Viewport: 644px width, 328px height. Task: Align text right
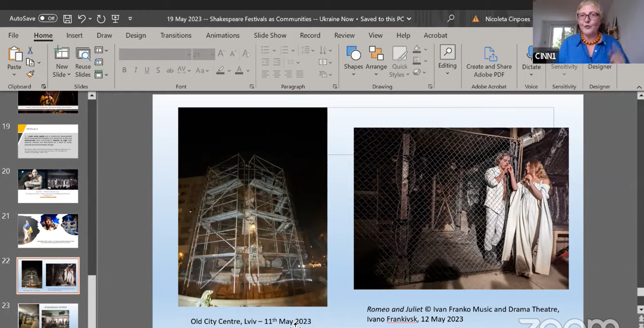pyautogui.click(x=288, y=74)
